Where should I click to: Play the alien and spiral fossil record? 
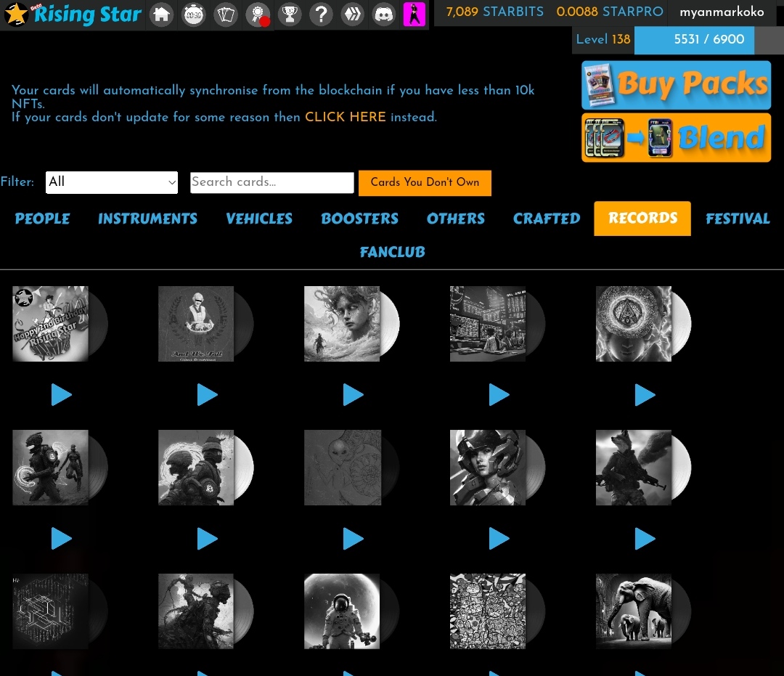point(354,539)
